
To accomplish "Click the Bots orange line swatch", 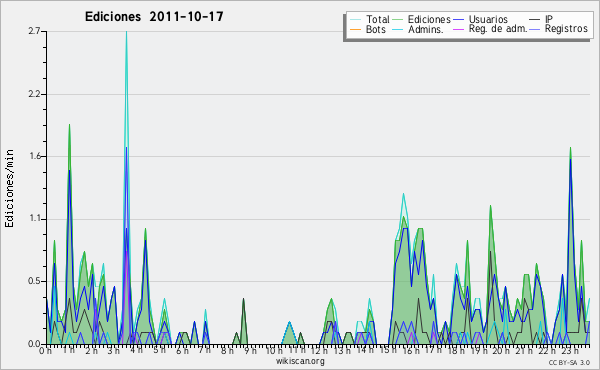I will [355, 29].
